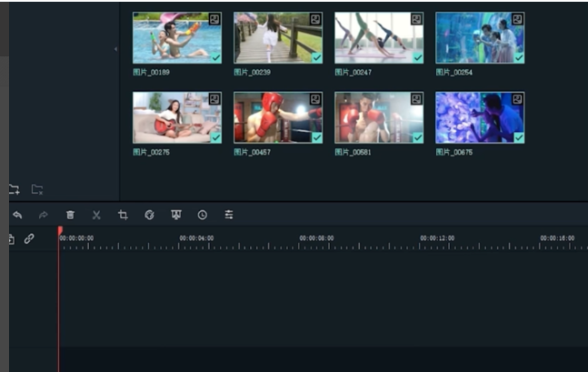Click the timeline ruler at 00:00:08:00

[316, 243]
